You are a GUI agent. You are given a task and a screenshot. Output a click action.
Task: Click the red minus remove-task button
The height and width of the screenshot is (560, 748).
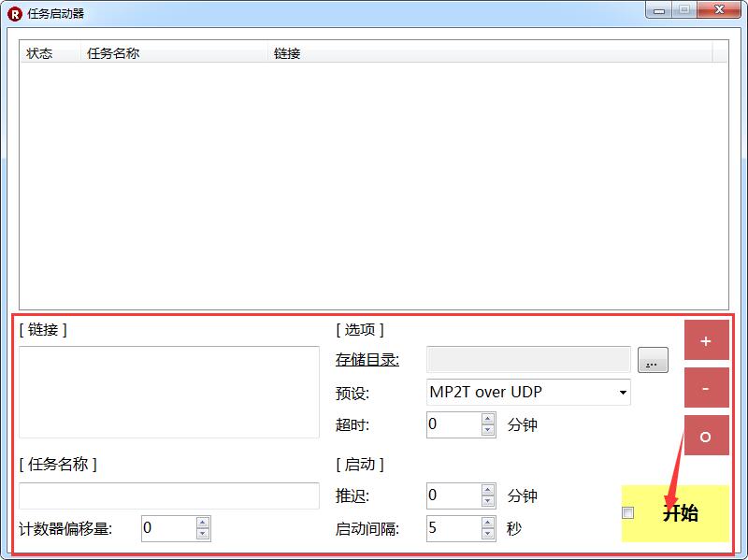tap(706, 388)
